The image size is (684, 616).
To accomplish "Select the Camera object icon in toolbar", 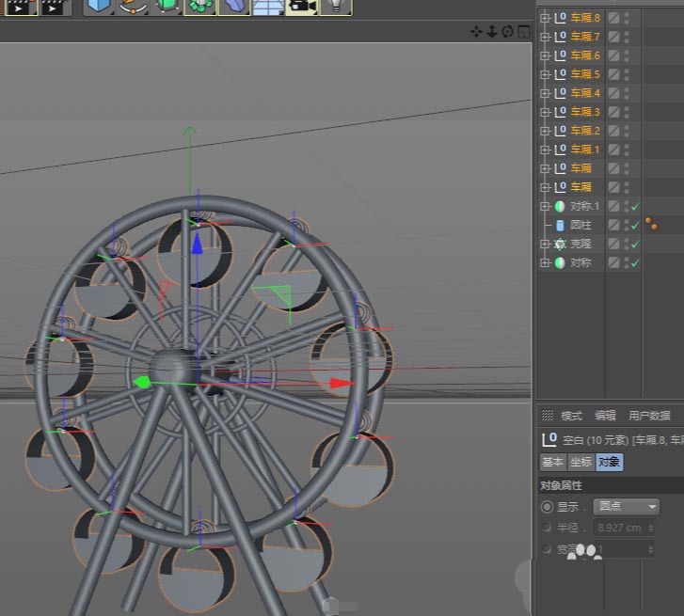I will pos(302,6).
